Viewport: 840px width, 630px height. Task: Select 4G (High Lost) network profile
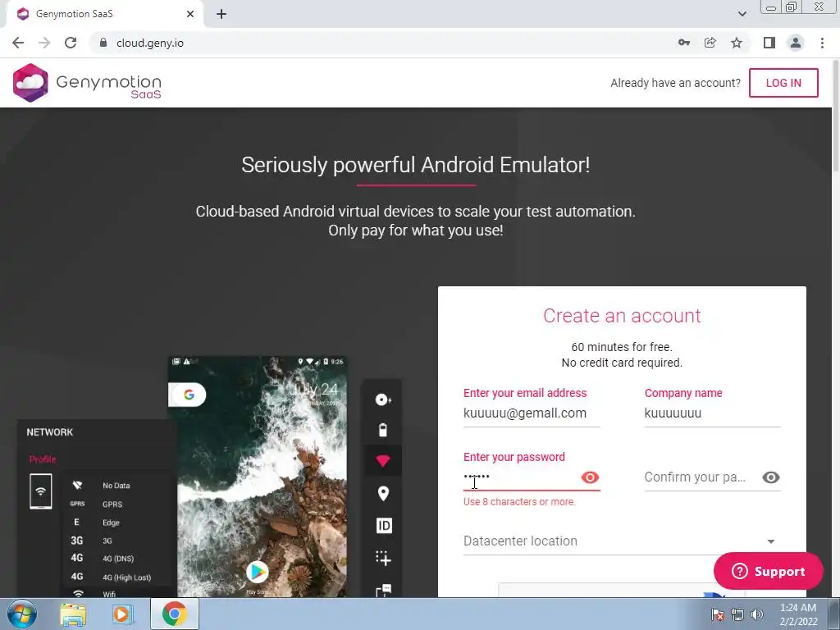(126, 577)
